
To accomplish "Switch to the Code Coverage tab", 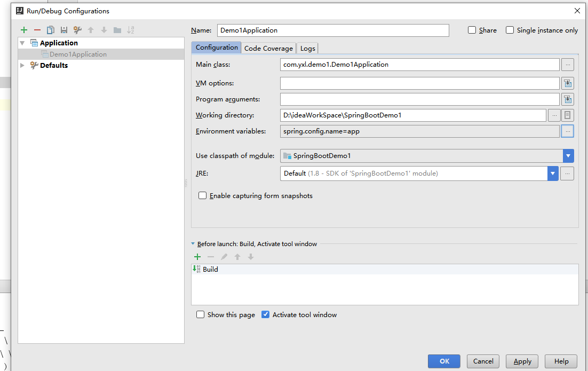I will coord(268,48).
